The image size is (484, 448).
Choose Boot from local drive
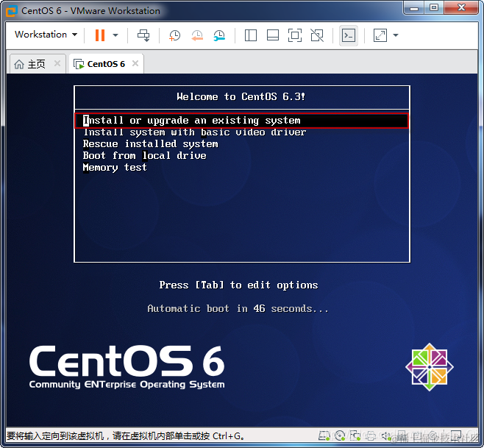click(x=144, y=156)
